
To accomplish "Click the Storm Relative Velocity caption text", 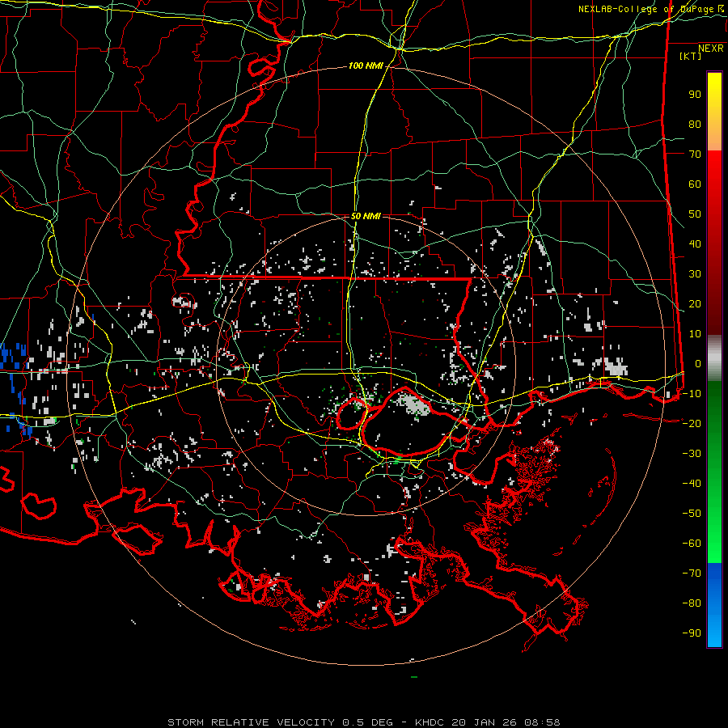I will (363, 722).
